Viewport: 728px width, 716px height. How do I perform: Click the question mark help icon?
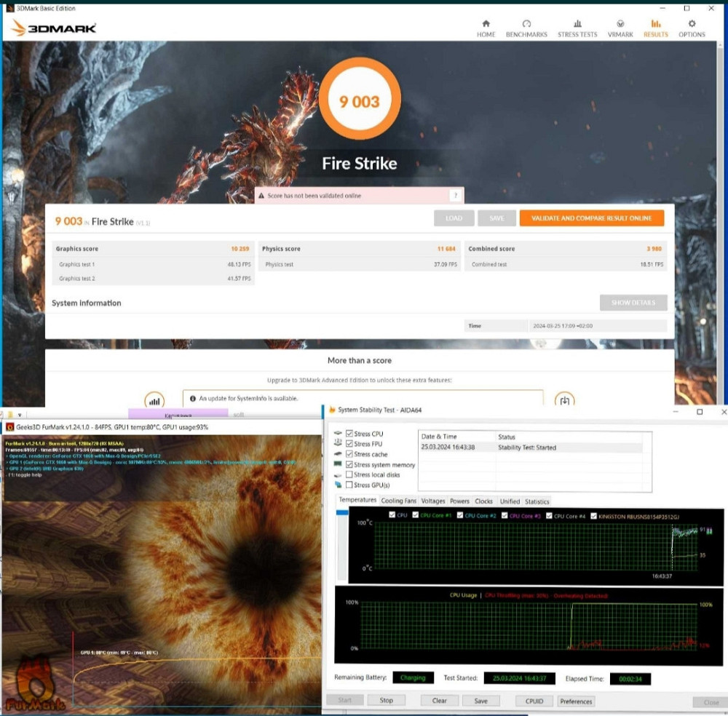[455, 196]
